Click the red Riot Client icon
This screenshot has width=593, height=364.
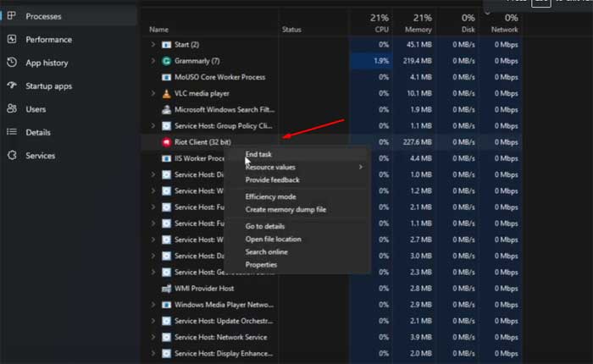167,142
